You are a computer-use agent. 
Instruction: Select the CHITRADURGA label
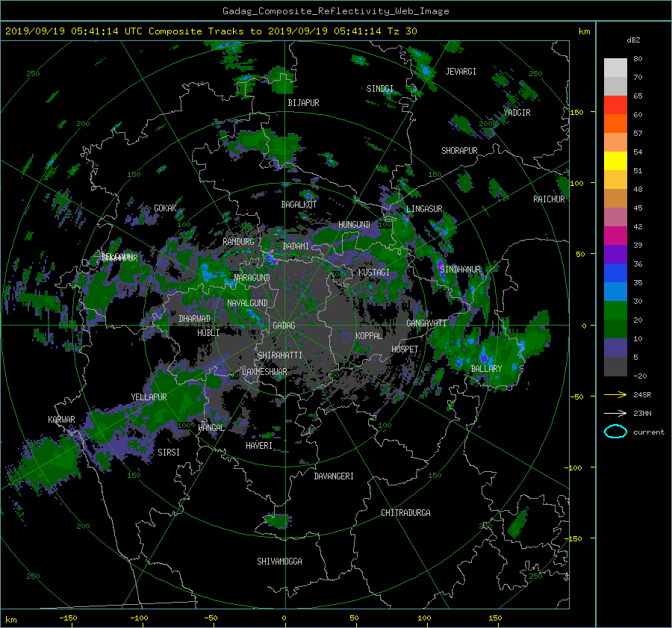405,513
